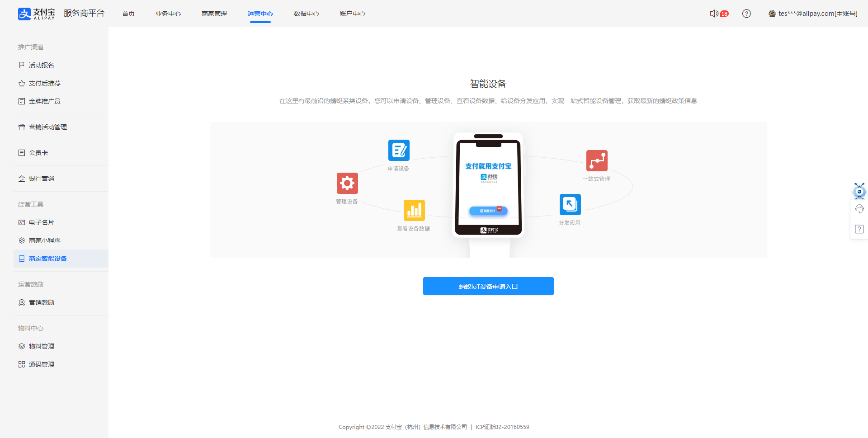
Task: Open the account avatar icon
Action: tap(772, 14)
